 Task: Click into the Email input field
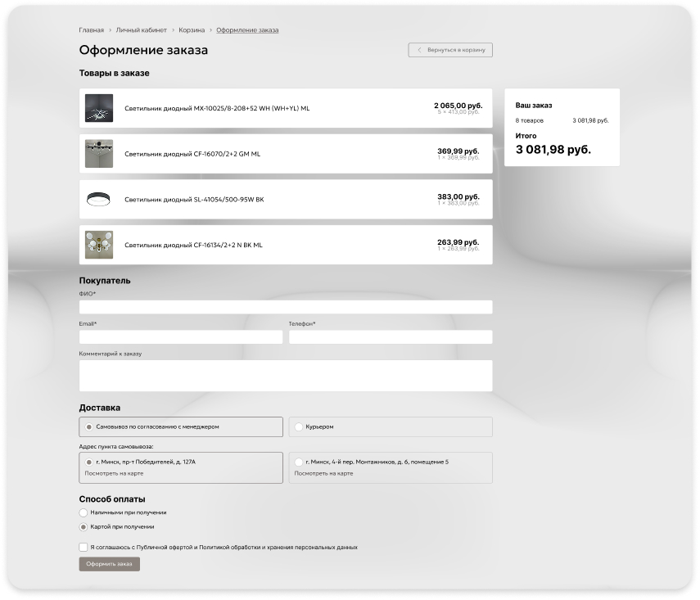pyautogui.click(x=180, y=337)
